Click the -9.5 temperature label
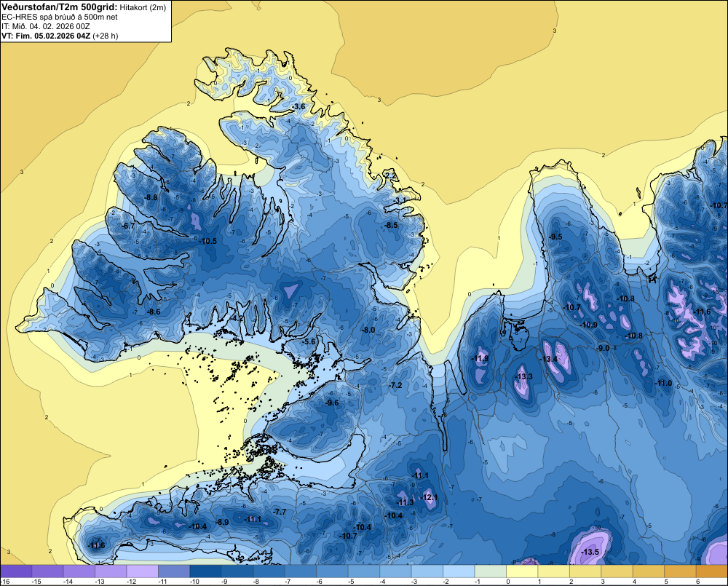Image resolution: width=728 pixels, height=586 pixels. pos(555,237)
